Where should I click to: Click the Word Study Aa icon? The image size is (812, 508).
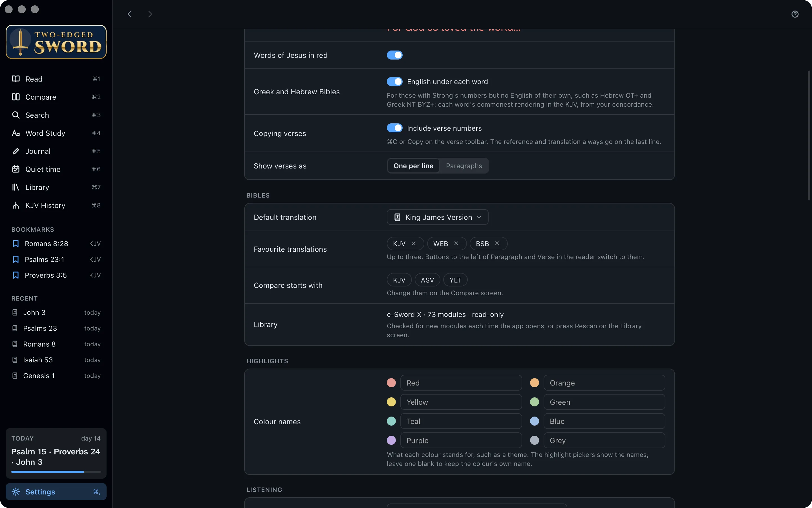(16, 133)
